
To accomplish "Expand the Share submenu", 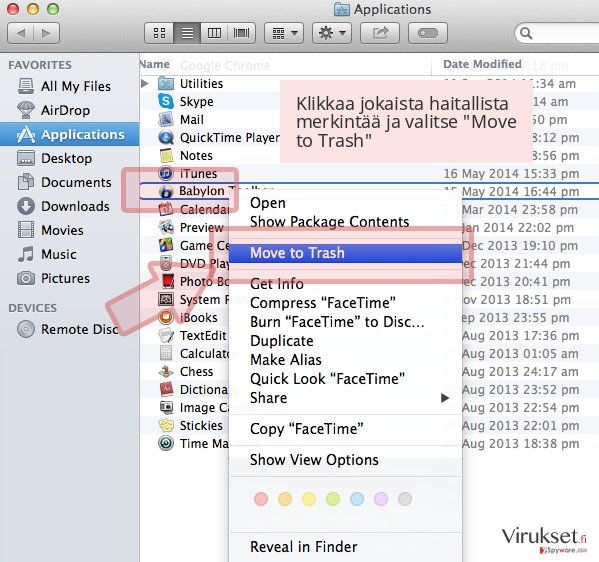I will pyautogui.click(x=345, y=398).
